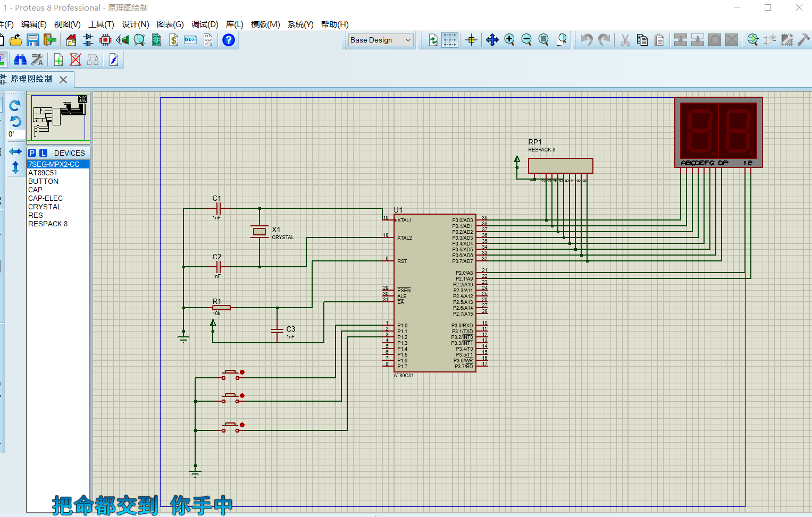
Task: Decompose with hammer icon
Action: (804, 40)
